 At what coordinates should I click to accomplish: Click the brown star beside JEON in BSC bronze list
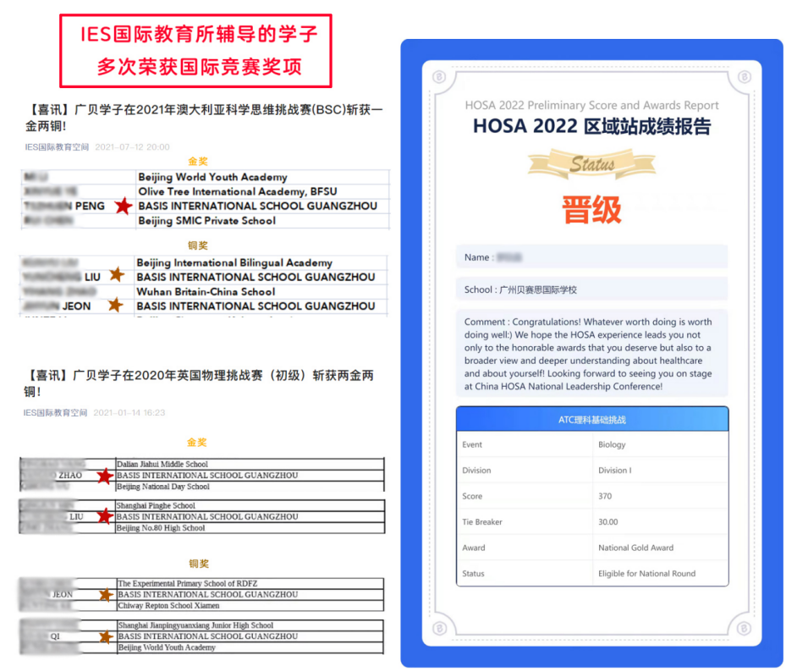(115, 305)
